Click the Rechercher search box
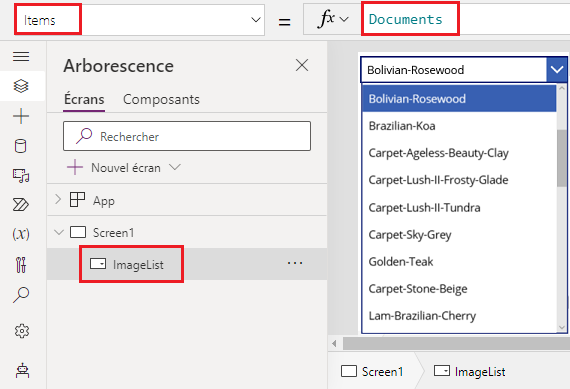This screenshot has height=389, width=570. coord(187,136)
